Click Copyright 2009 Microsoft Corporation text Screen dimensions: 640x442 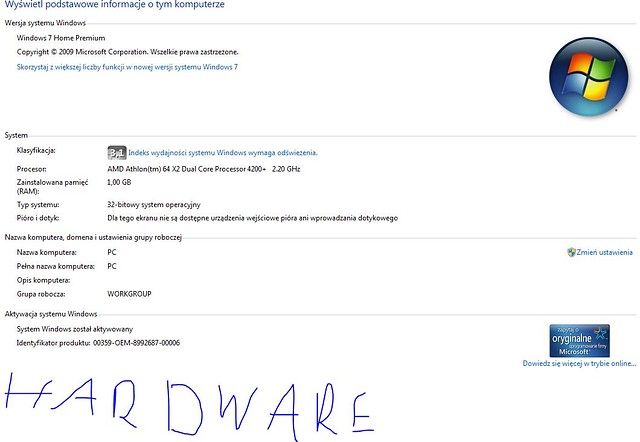pos(127,52)
